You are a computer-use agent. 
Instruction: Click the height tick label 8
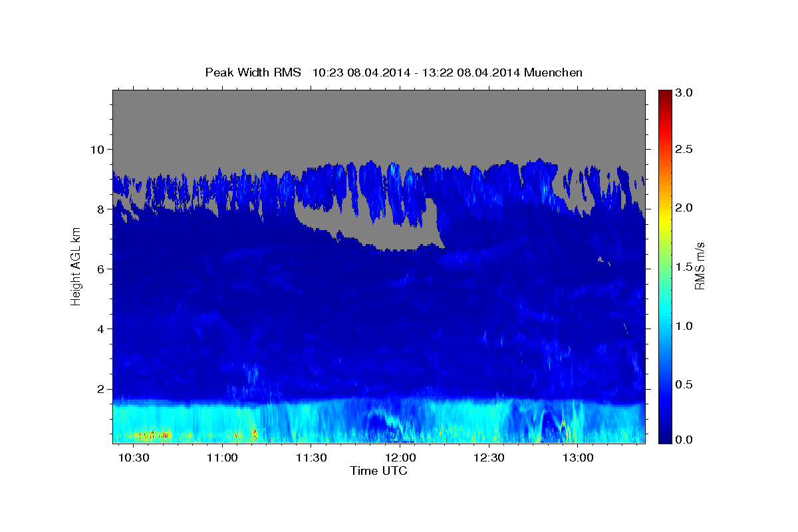[x=102, y=209]
